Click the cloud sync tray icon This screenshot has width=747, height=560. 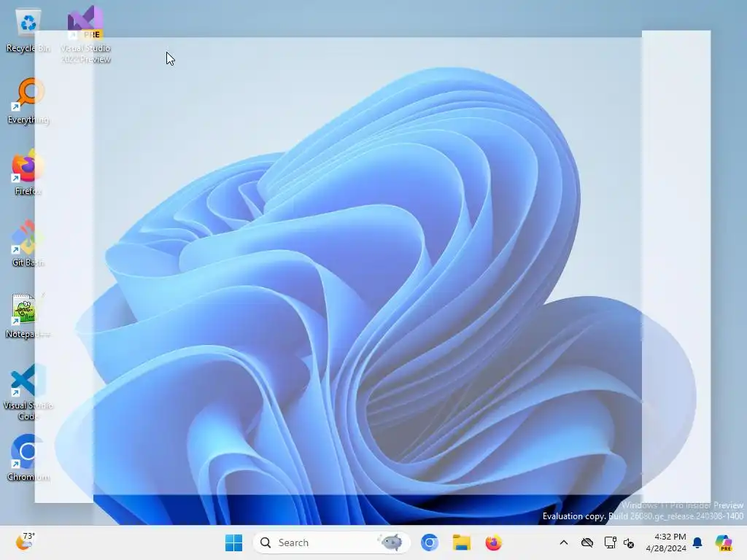point(587,542)
